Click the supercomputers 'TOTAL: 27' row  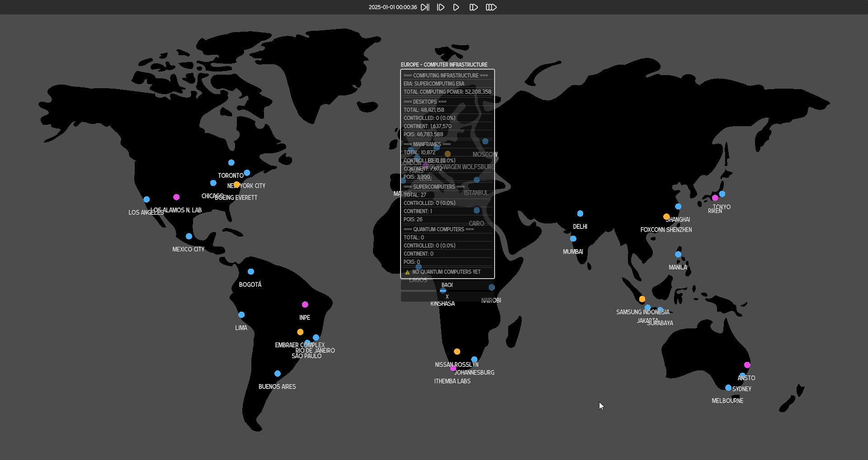click(x=415, y=195)
